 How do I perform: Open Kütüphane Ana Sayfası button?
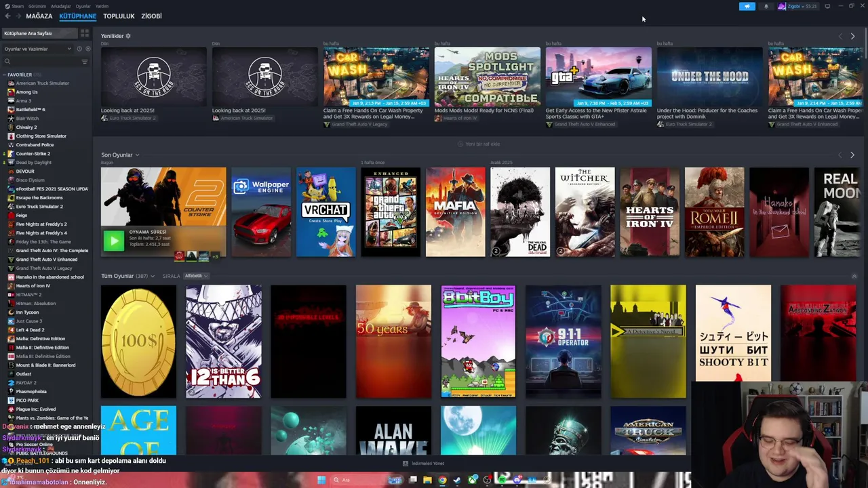39,33
